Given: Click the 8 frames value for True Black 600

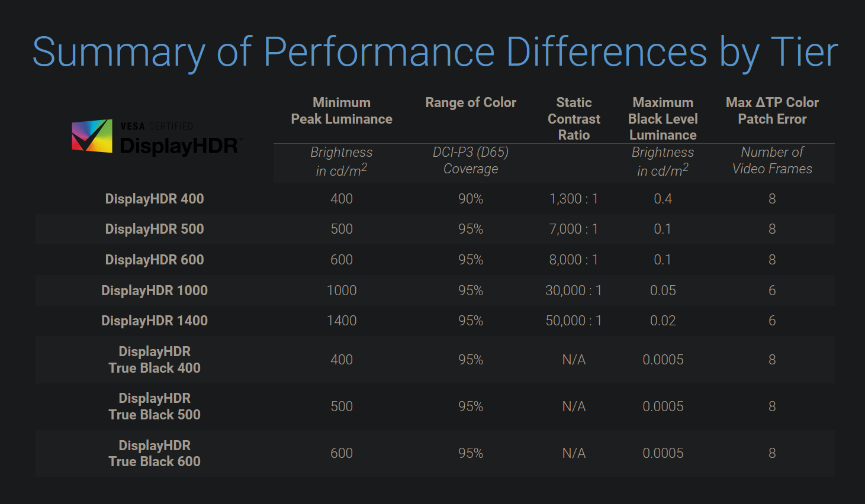Looking at the screenshot, I should (x=772, y=453).
